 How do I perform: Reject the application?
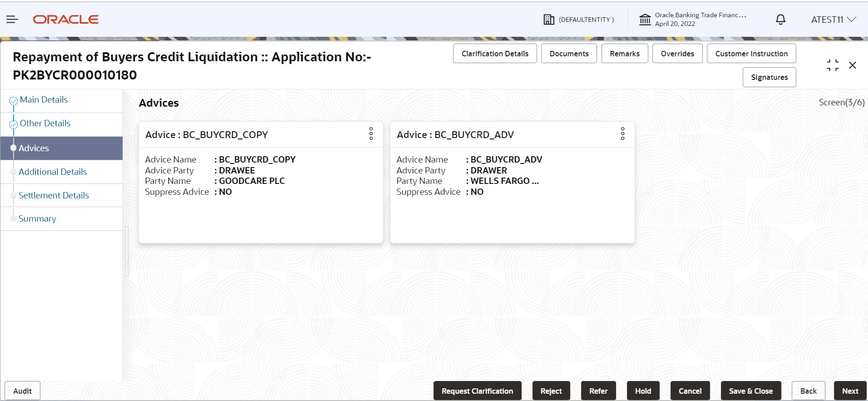551,391
